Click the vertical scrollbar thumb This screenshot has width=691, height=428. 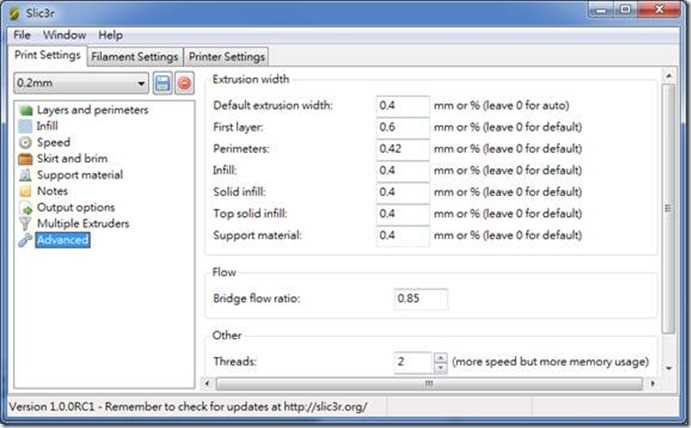coord(669,208)
